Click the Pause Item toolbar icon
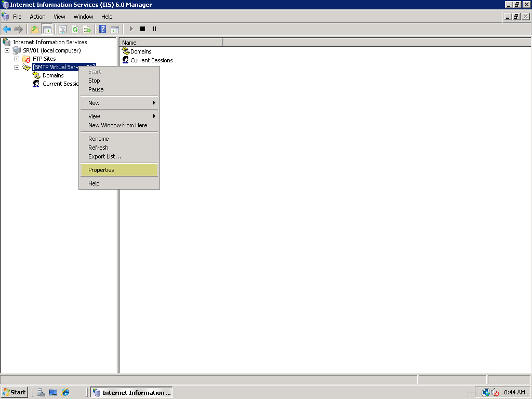 pyautogui.click(x=154, y=29)
